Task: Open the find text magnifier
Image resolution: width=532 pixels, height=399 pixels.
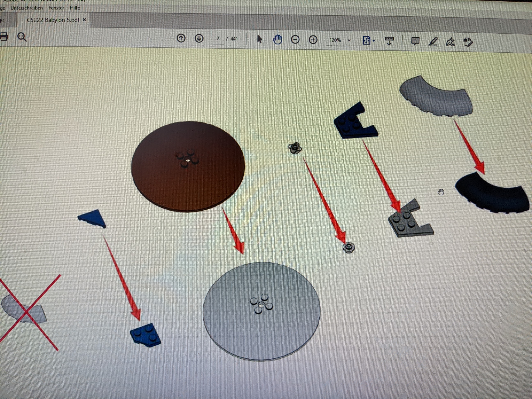Action: (22, 37)
